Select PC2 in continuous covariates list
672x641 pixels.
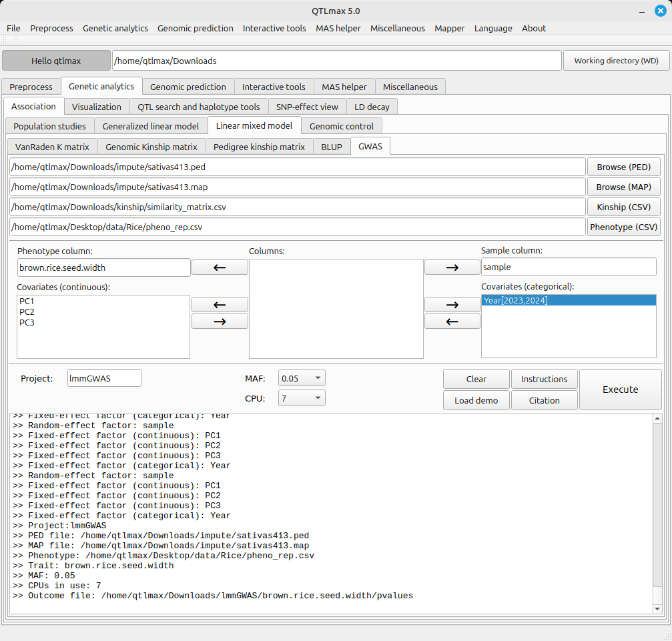click(x=27, y=311)
